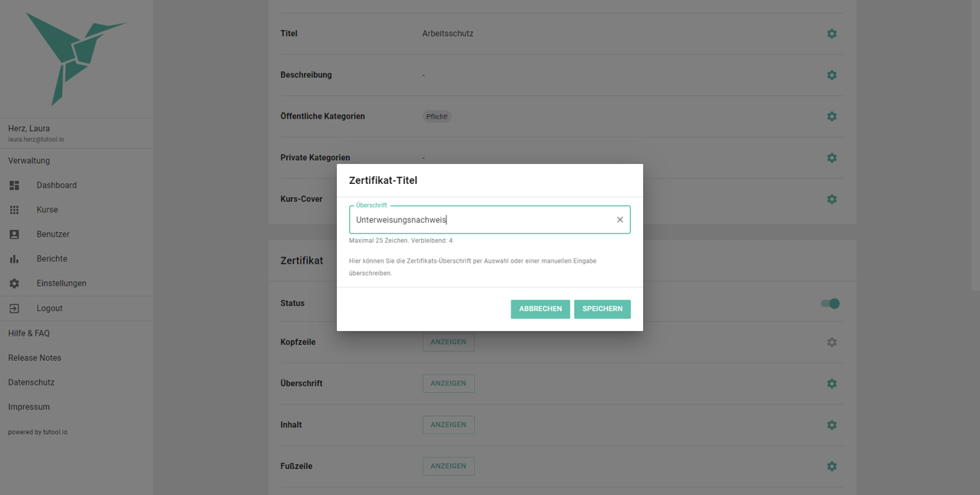Click gear icon in Kurs-Cover row
Image resolution: width=980 pixels, height=495 pixels.
831,199
